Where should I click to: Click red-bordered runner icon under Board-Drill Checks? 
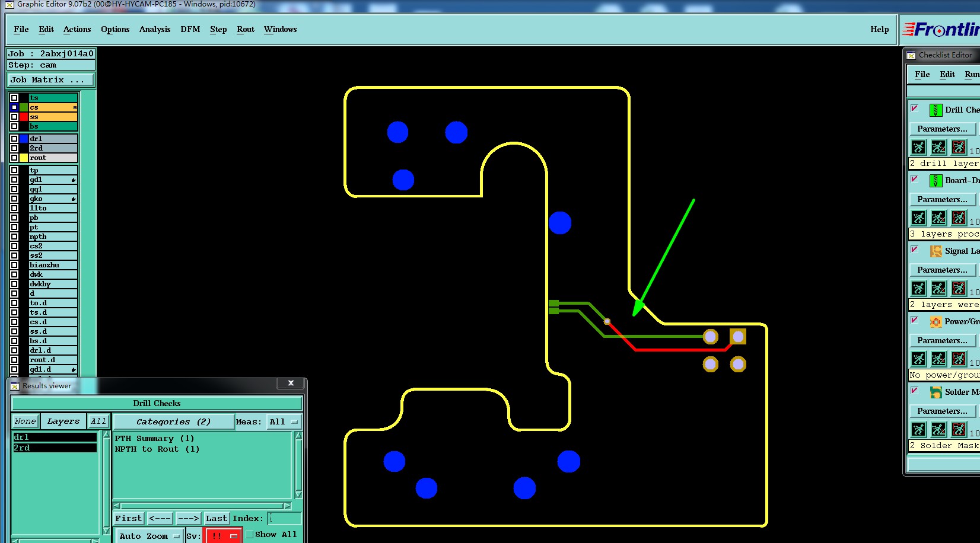pos(959,218)
